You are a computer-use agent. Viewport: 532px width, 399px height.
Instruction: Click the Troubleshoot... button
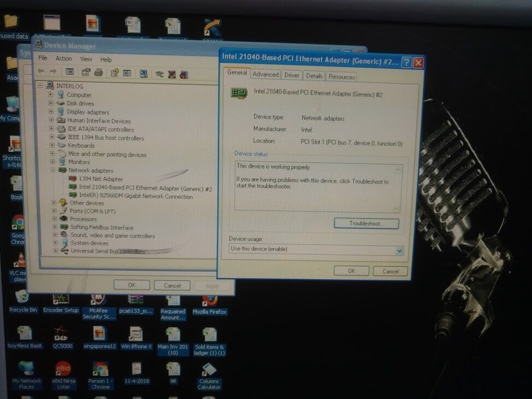click(366, 224)
